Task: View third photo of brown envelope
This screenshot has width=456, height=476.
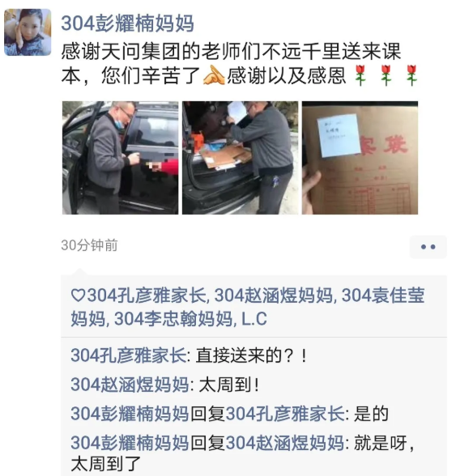Action: click(x=360, y=158)
